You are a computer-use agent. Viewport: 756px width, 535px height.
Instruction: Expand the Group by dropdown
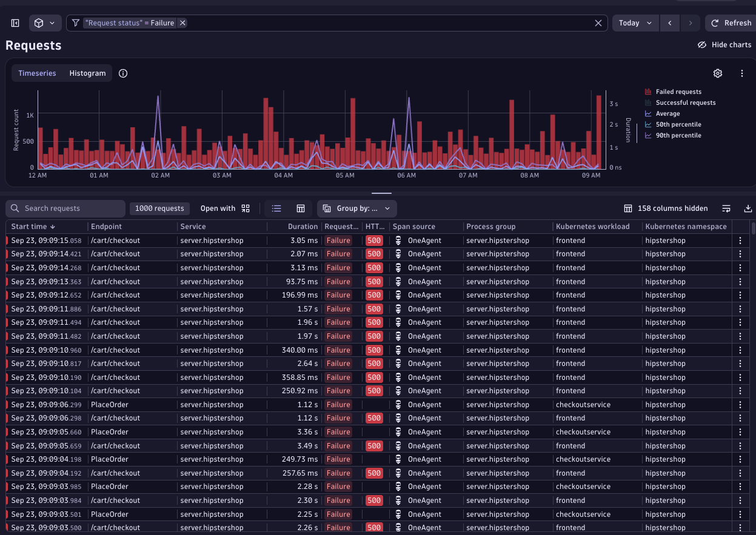[356, 208]
